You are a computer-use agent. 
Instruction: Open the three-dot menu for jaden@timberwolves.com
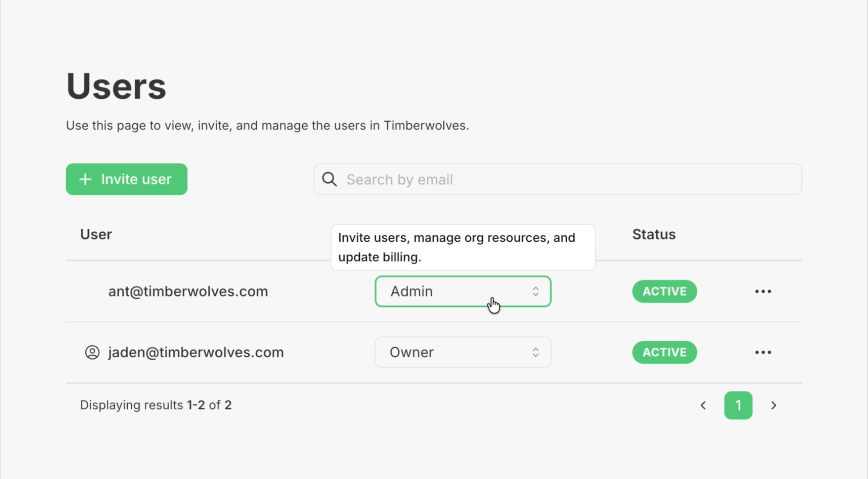point(763,352)
